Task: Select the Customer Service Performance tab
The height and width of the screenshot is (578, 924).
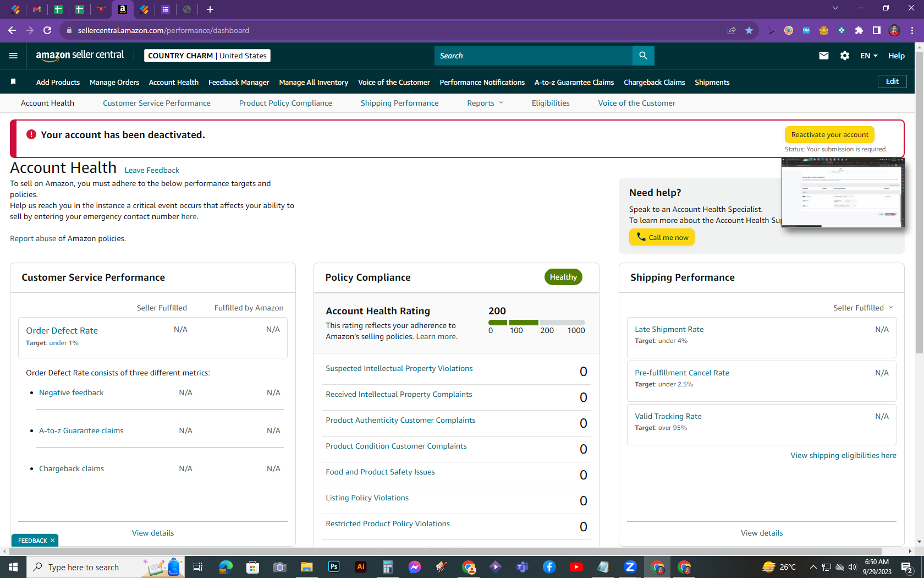Action: point(157,103)
